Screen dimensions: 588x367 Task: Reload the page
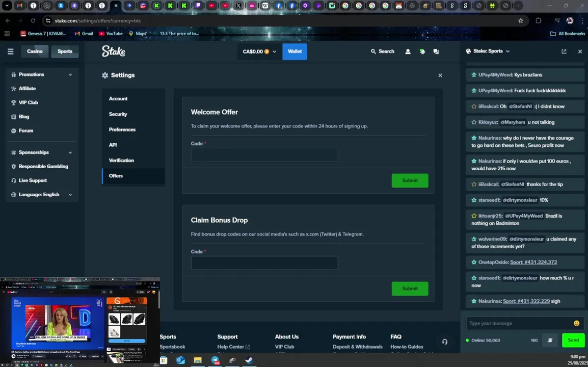coord(33,20)
